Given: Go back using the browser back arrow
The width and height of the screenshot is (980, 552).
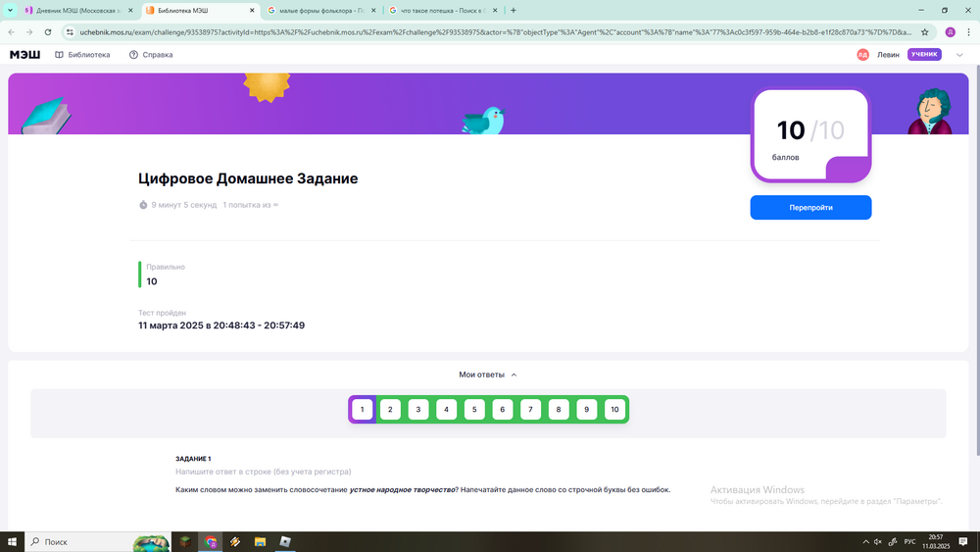Looking at the screenshot, I should [11, 31].
